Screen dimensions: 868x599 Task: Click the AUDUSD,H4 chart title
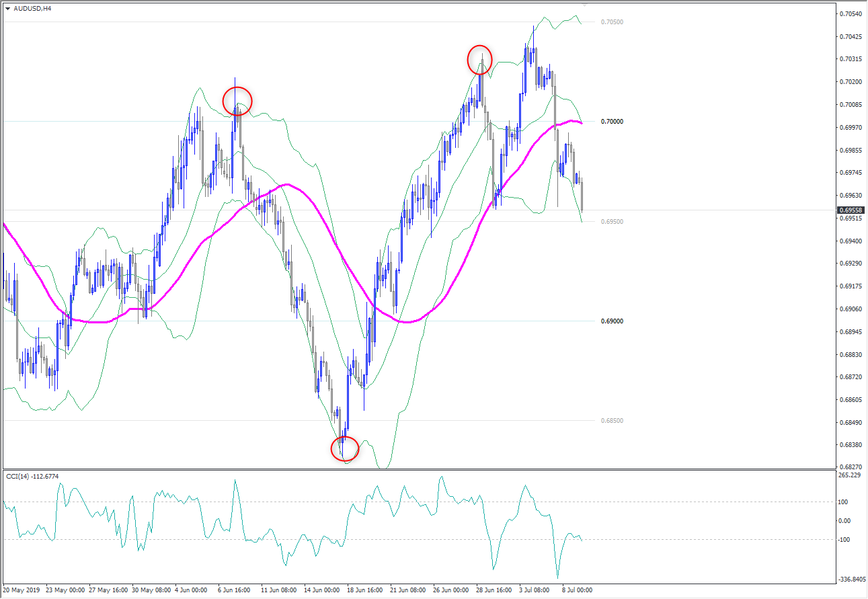tap(32, 9)
